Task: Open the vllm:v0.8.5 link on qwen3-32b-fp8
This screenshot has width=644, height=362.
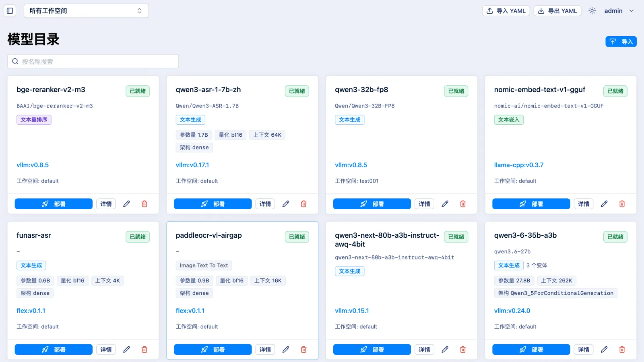Action: click(x=351, y=165)
